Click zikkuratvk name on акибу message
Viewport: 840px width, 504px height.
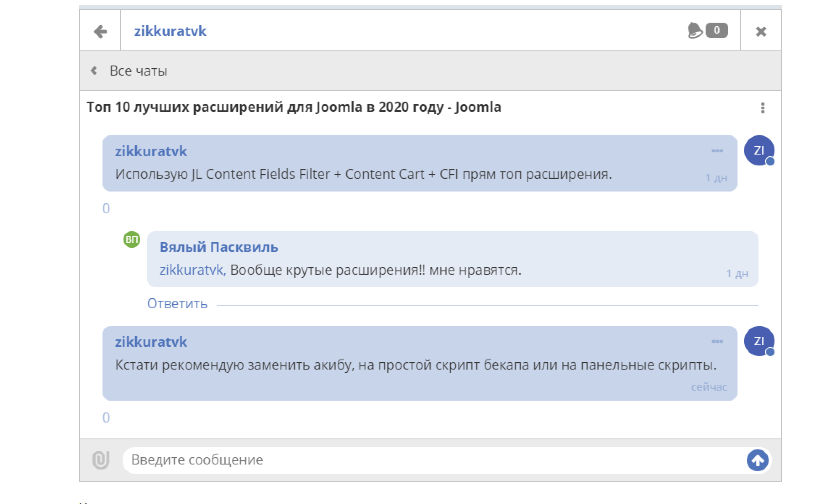click(x=151, y=342)
